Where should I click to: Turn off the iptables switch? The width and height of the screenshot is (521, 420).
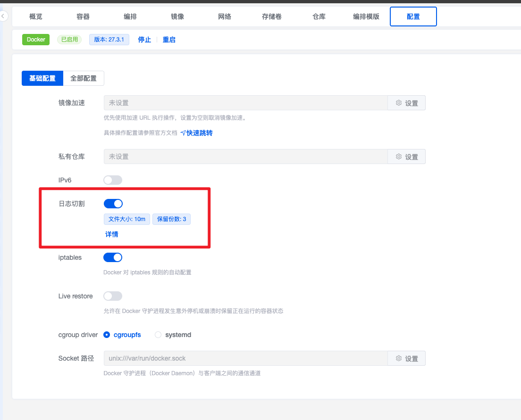coord(113,257)
